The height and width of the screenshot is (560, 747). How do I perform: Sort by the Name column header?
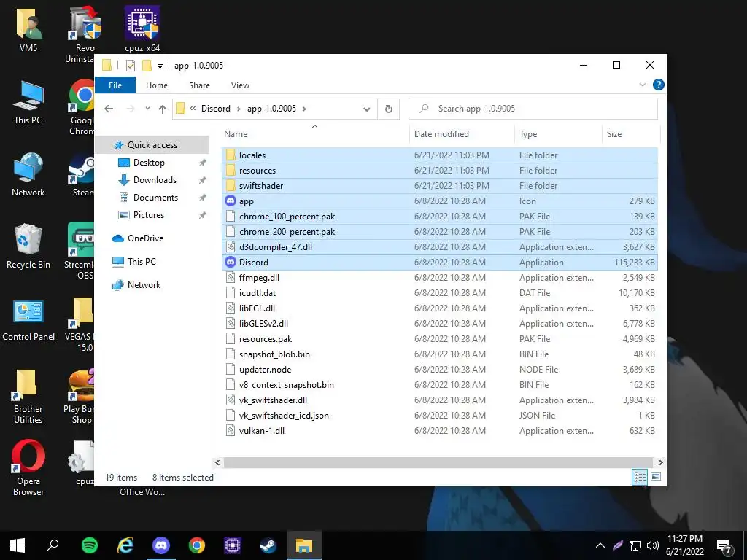click(x=314, y=134)
